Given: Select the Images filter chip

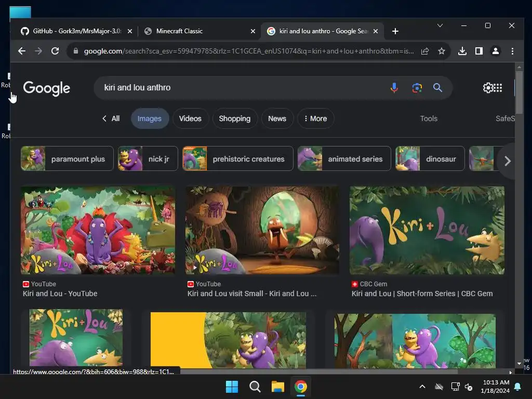Looking at the screenshot, I should pyautogui.click(x=150, y=119).
